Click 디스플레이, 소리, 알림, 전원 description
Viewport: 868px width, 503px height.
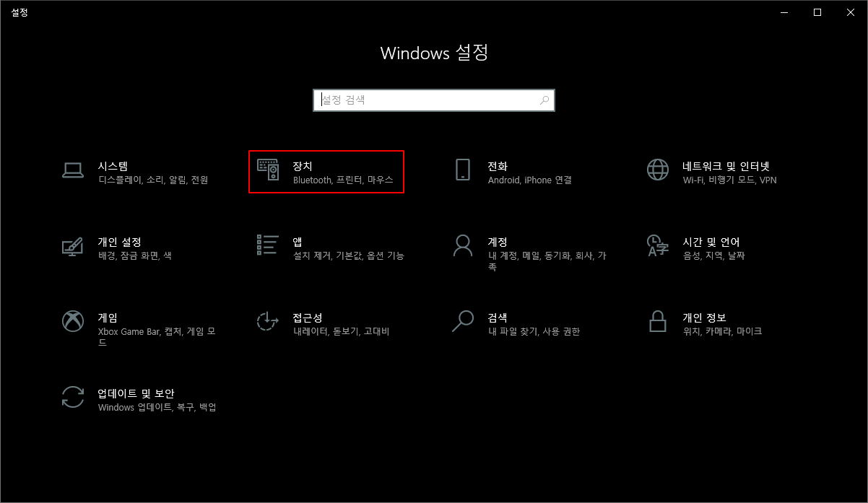153,180
